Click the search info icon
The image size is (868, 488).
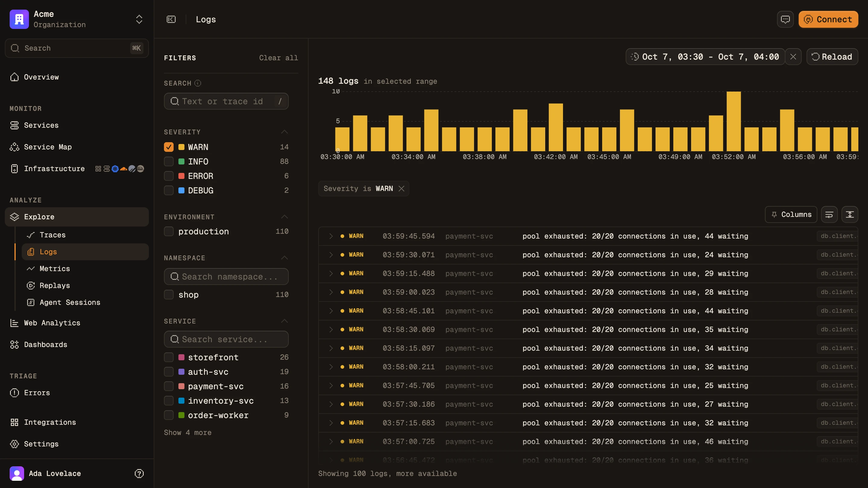coord(198,83)
